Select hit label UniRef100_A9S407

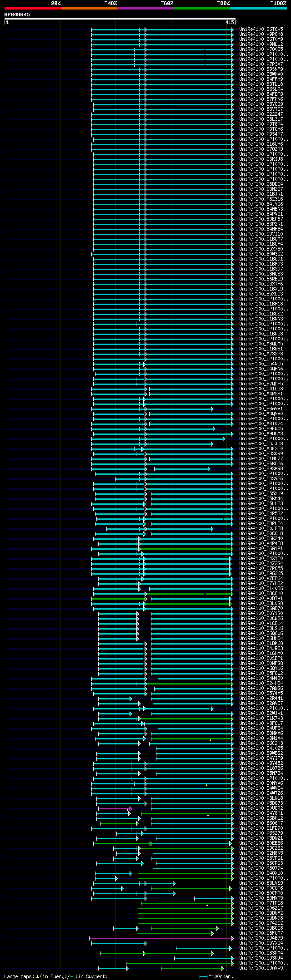tap(261, 134)
